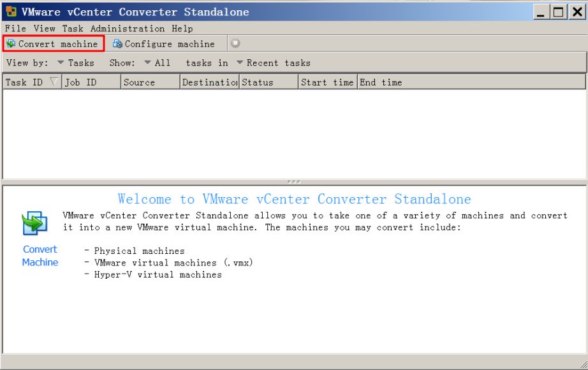Sort by the Destination column header
This screenshot has width=588, height=370.
(210, 82)
